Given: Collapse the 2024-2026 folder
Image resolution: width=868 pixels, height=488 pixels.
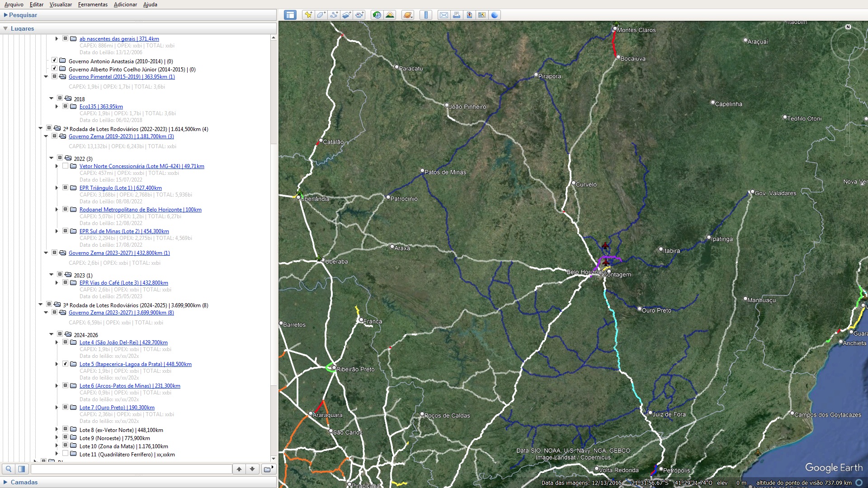Looking at the screenshot, I should (x=52, y=334).
